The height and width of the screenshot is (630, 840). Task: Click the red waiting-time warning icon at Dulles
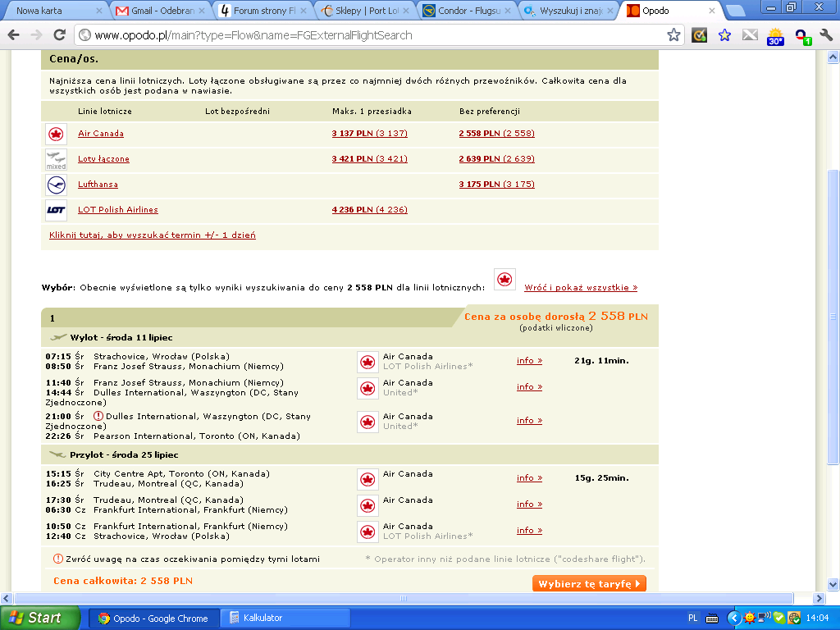(x=98, y=416)
